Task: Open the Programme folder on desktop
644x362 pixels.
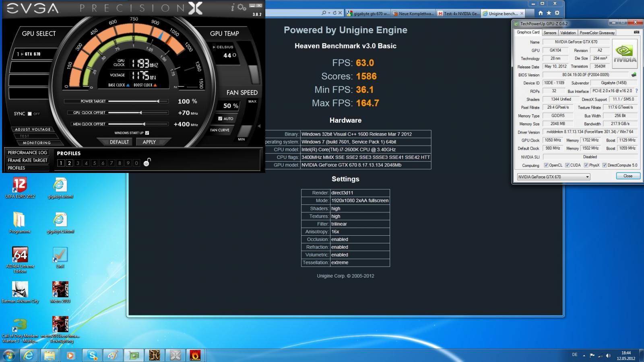Action: 20,222
